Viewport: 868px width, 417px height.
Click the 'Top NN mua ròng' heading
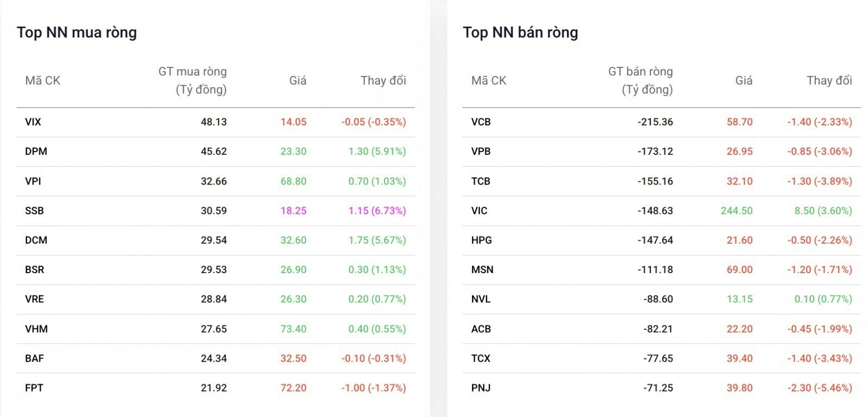pyautogui.click(x=76, y=33)
